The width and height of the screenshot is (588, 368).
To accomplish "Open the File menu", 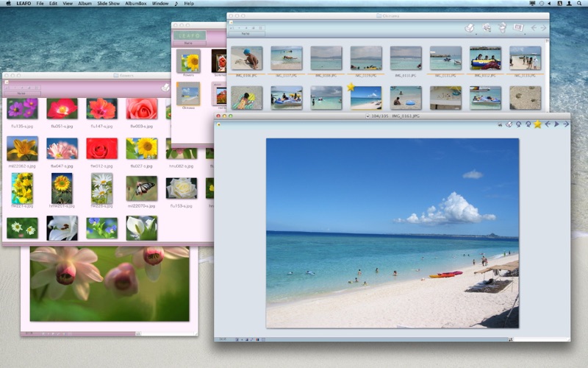I will 40,4.
